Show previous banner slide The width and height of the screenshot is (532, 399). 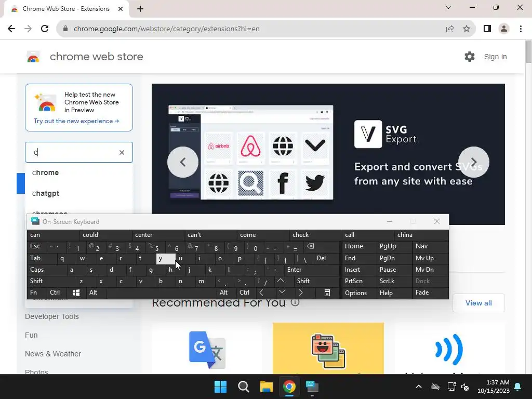click(183, 162)
